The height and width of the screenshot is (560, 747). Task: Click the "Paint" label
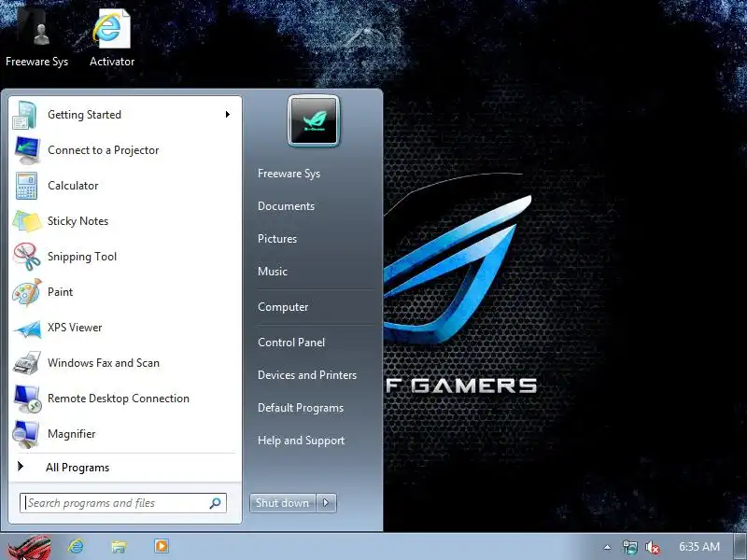[60, 292]
